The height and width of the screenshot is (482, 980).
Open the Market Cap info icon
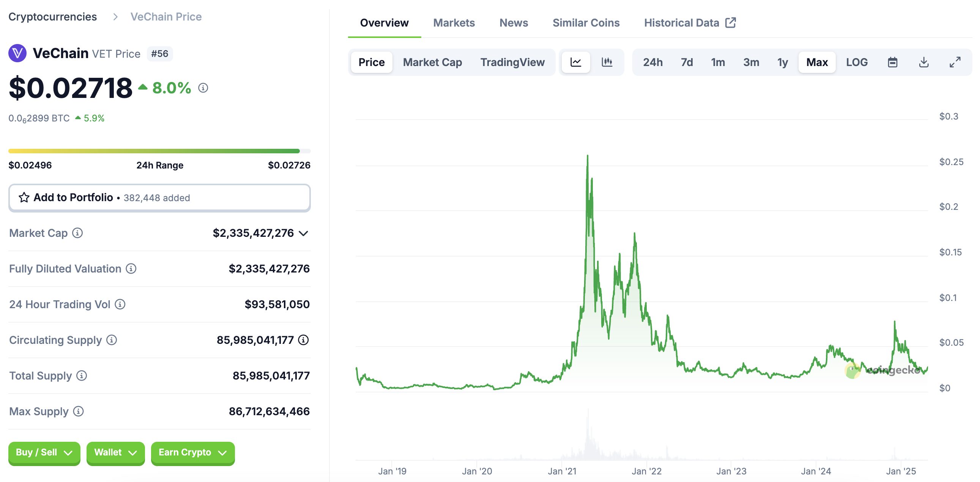pyautogui.click(x=77, y=233)
